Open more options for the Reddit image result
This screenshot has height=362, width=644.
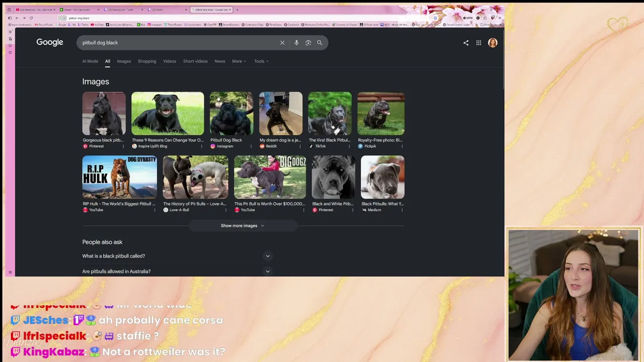click(300, 146)
